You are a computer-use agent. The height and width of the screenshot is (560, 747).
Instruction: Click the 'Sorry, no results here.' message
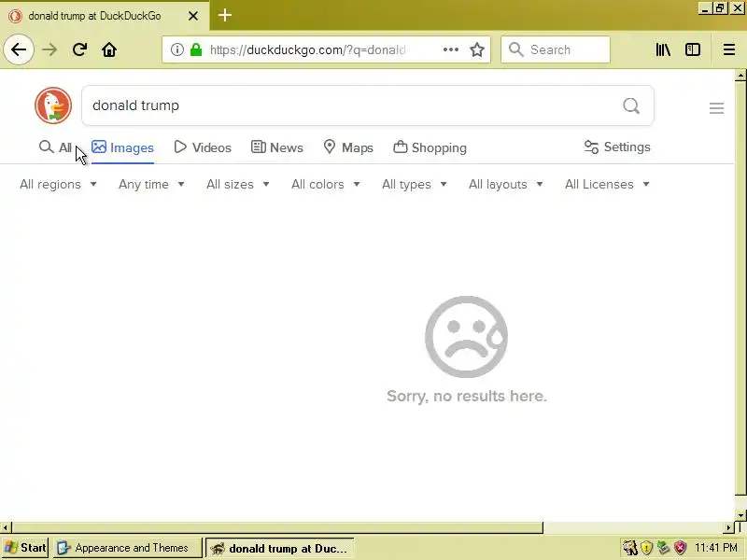point(466,396)
